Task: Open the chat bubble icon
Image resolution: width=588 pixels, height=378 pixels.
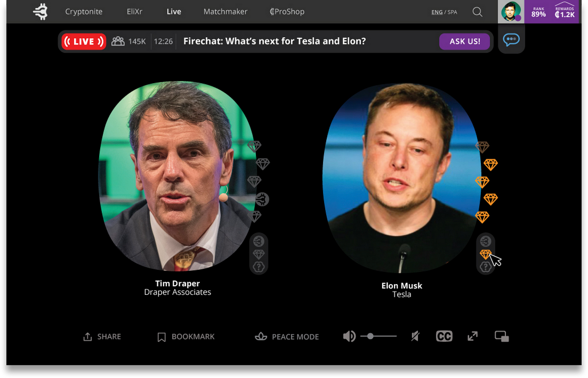Action: point(511,40)
